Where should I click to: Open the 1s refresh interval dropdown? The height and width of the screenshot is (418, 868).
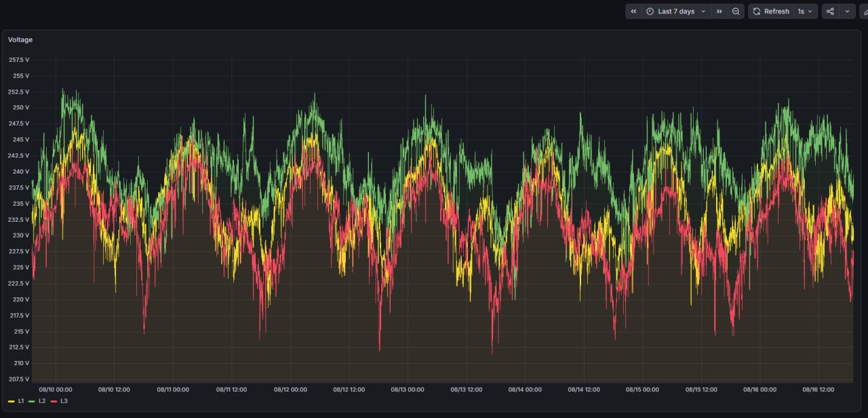[x=805, y=12]
